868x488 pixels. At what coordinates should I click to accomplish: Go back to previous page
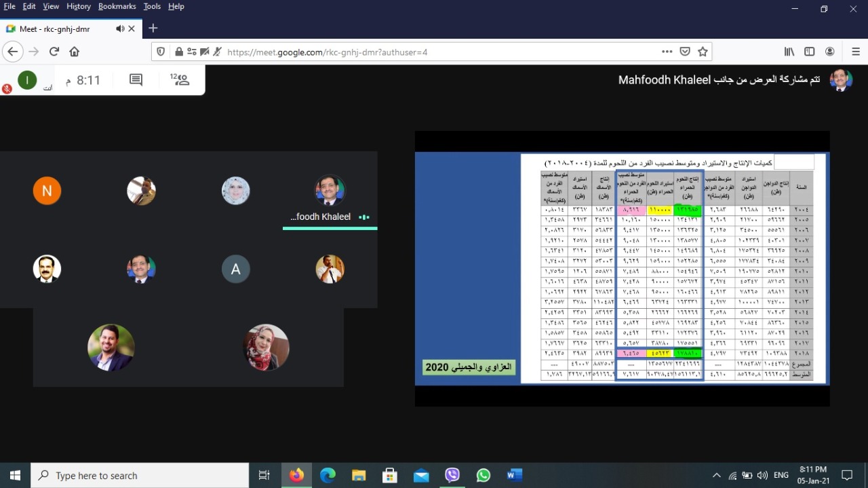[12, 52]
